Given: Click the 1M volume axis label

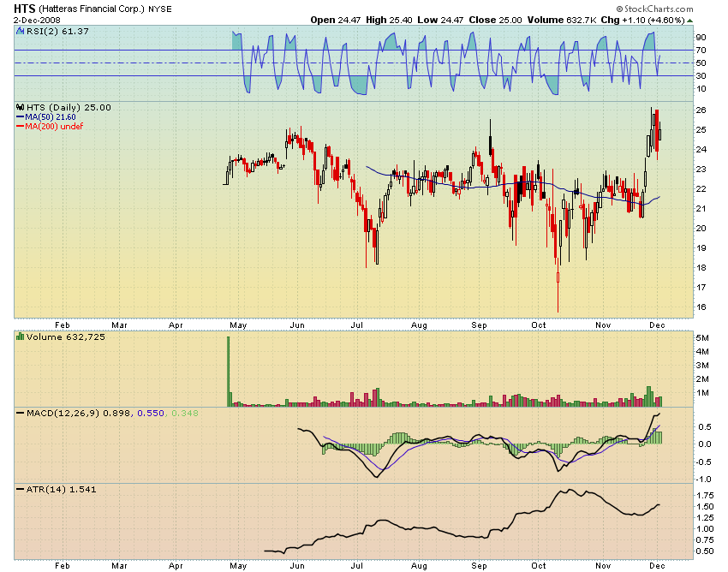Looking at the screenshot, I should click(x=702, y=393).
